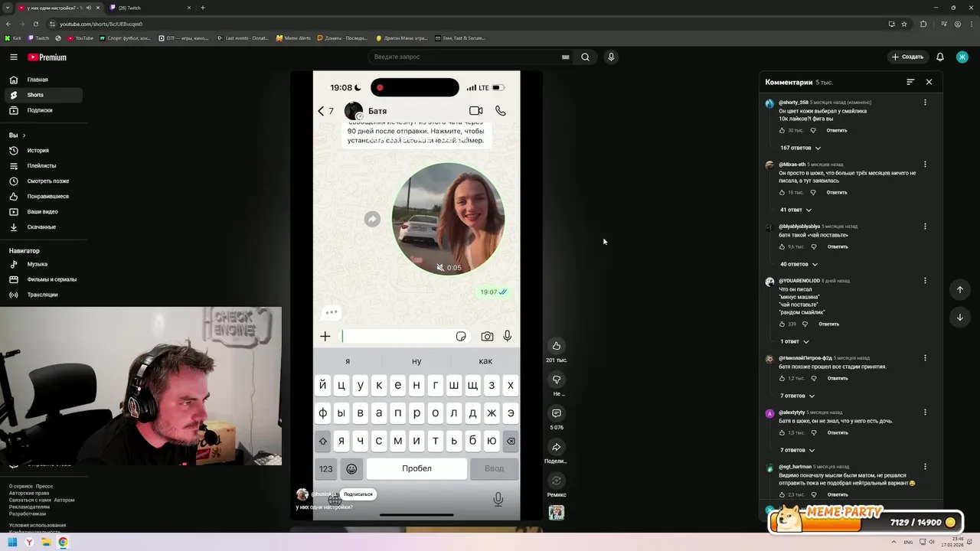Like the @sgt_hartman comment
Viewport: 980px width, 551px height.
tap(782, 494)
